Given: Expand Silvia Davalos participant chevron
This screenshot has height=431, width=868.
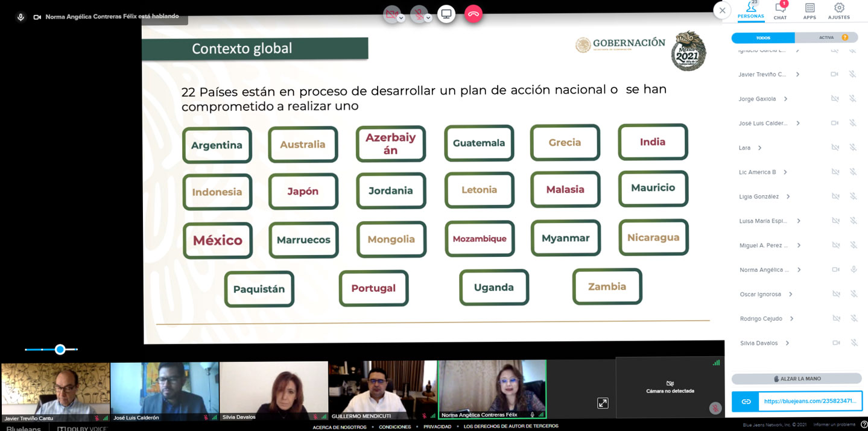Looking at the screenshot, I should tap(787, 343).
